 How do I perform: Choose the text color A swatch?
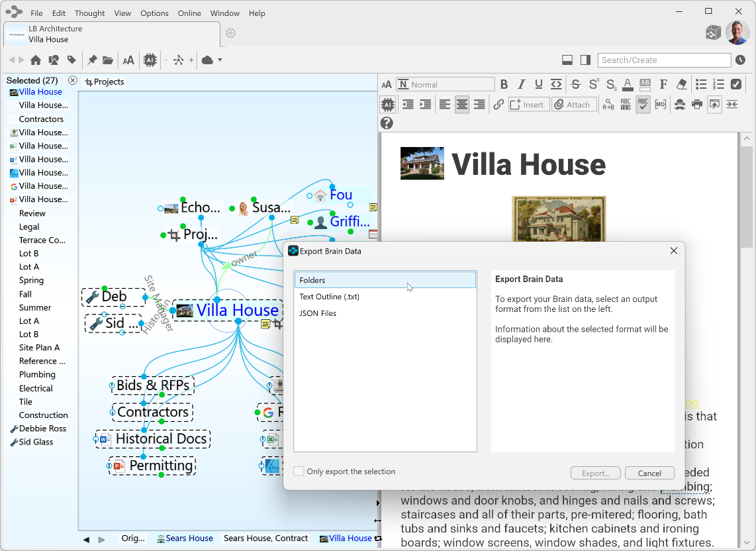point(627,84)
